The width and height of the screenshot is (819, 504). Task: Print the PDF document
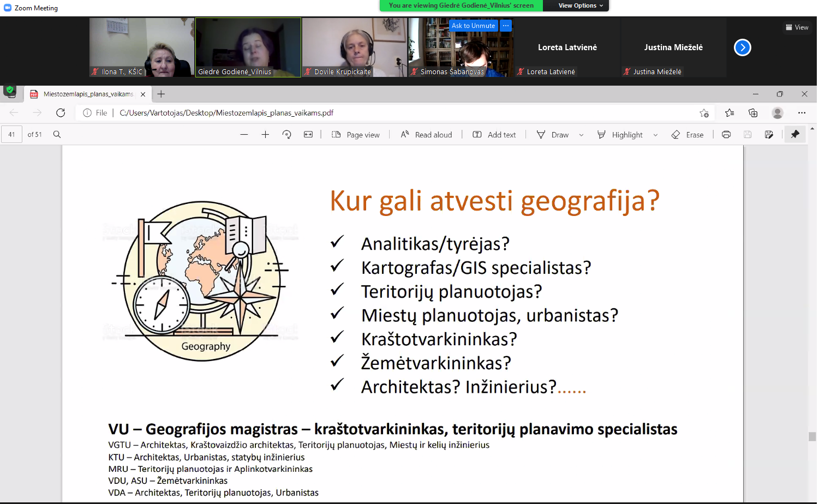click(726, 135)
